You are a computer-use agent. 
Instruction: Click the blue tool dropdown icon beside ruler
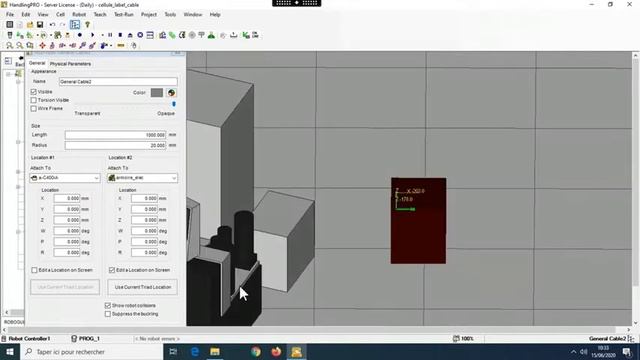click(x=105, y=45)
